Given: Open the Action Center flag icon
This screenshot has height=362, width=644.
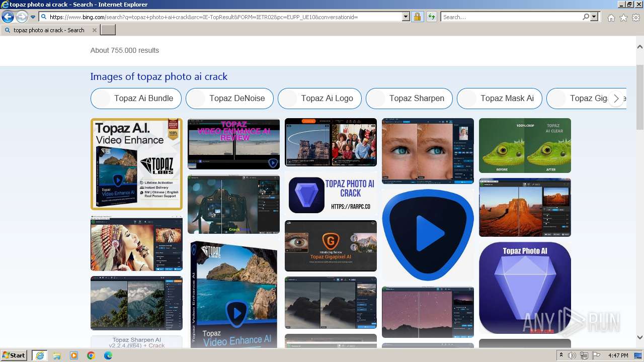Looking at the screenshot, I should coord(596,355).
